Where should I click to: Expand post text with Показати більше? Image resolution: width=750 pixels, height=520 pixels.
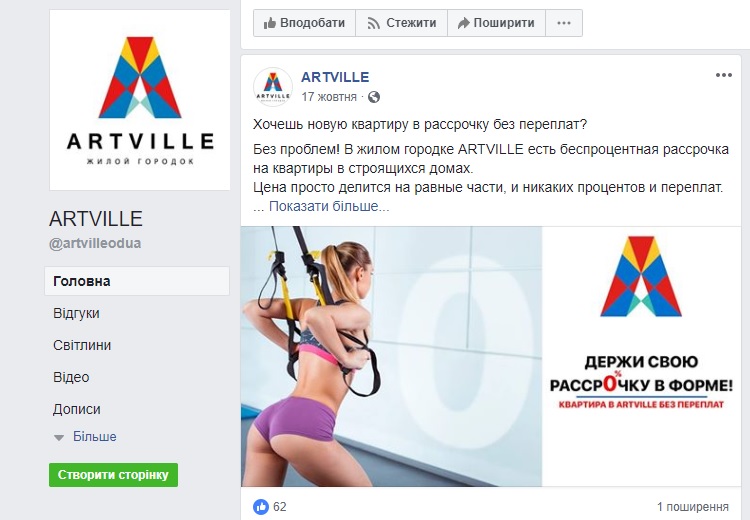329,207
